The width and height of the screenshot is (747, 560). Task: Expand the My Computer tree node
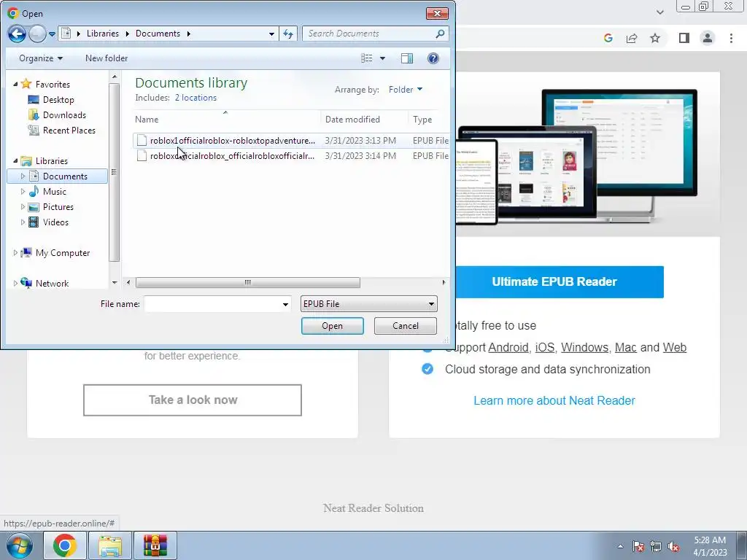(15, 253)
